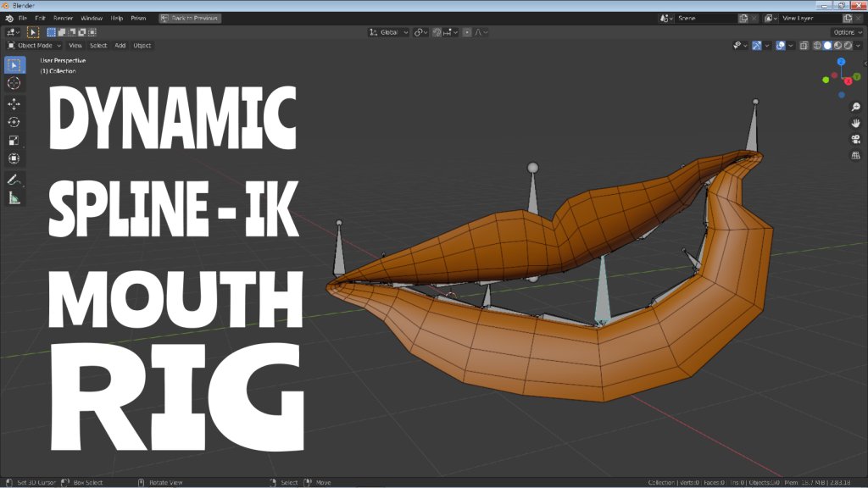Image resolution: width=868 pixels, height=488 pixels.
Task: Click the magnifier zoom icon in viewport gizmos
Action: [855, 107]
